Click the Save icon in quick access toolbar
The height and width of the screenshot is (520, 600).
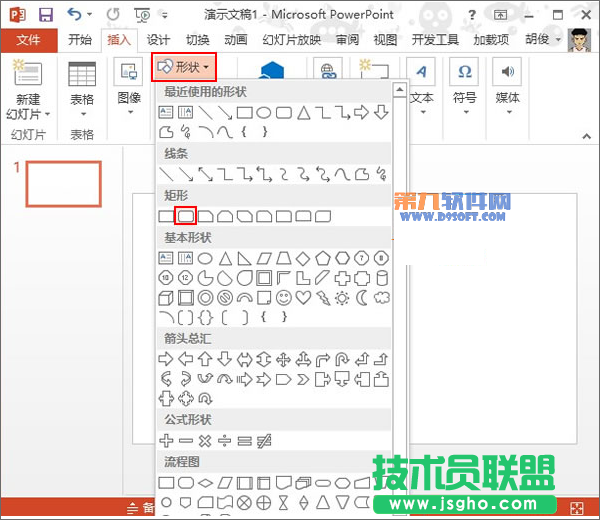(46, 14)
